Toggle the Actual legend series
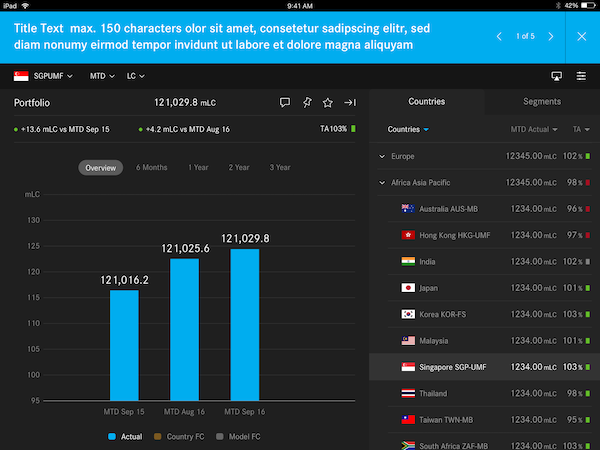Image resolution: width=600 pixels, height=450 pixels. [x=125, y=437]
